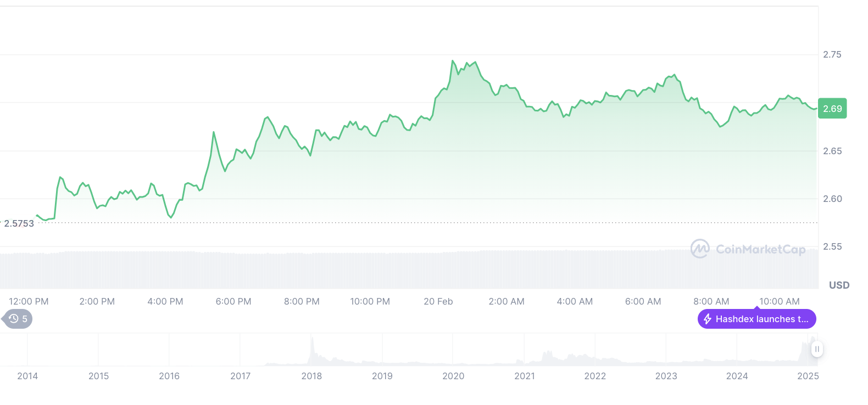Click the 20 Feb date axis label
868x405 pixels.
438,301
